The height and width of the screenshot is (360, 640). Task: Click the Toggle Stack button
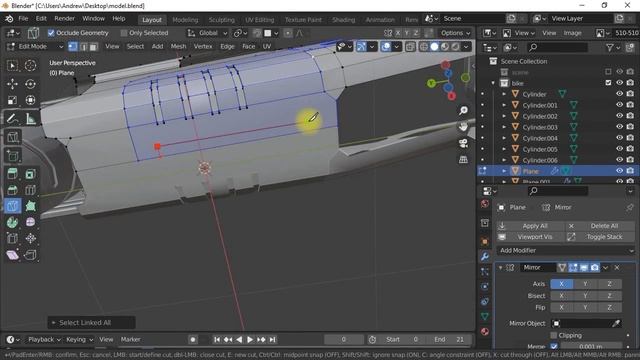[600, 237]
